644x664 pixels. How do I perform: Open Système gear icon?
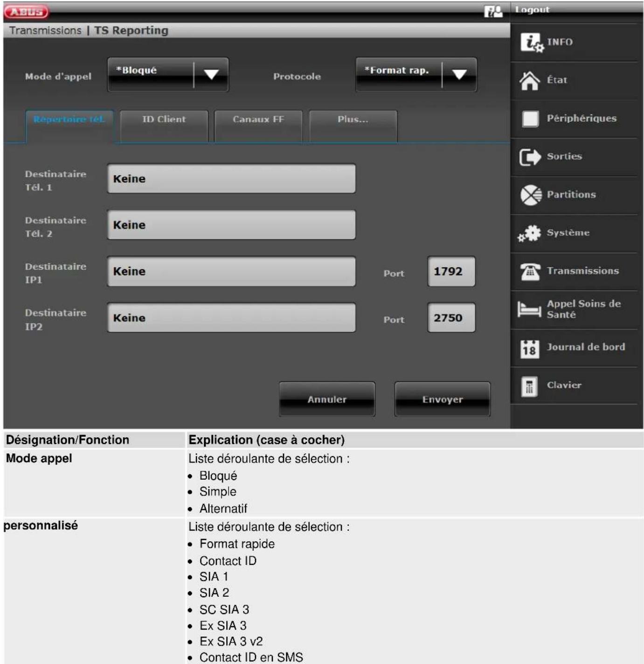pos(529,233)
